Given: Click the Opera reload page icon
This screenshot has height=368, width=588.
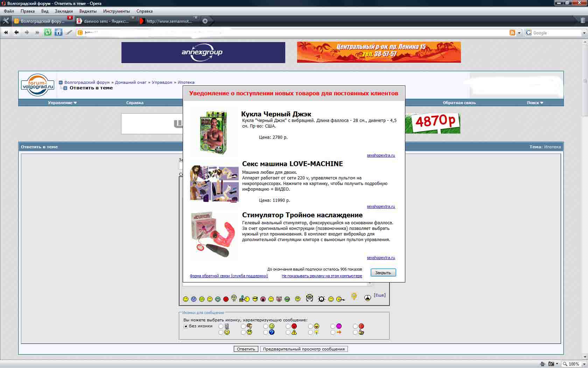Looking at the screenshot, I should [48, 33].
